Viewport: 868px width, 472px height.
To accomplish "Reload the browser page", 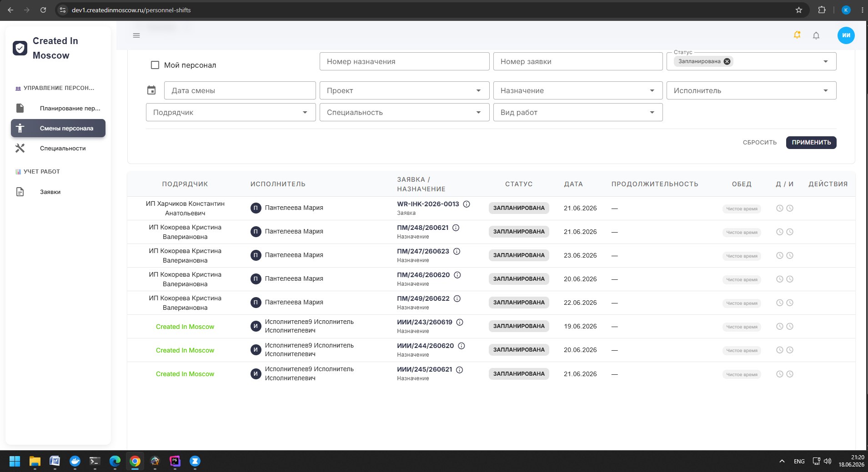I will click(43, 10).
